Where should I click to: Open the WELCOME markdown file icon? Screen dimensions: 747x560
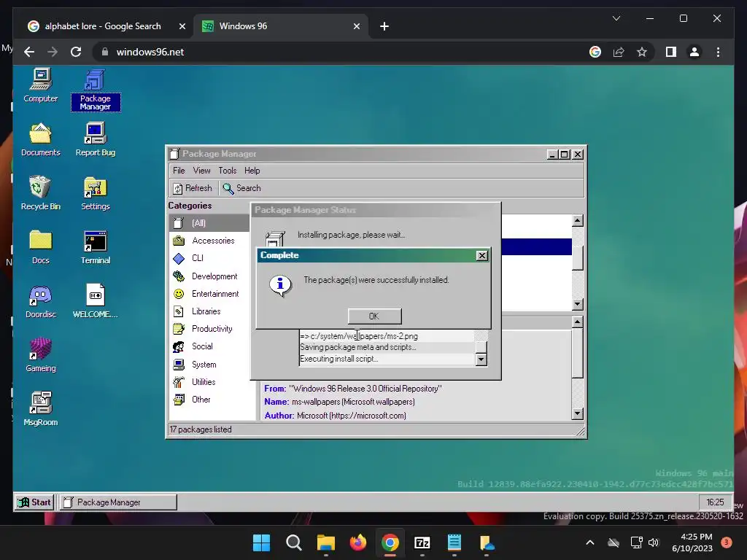click(96, 301)
